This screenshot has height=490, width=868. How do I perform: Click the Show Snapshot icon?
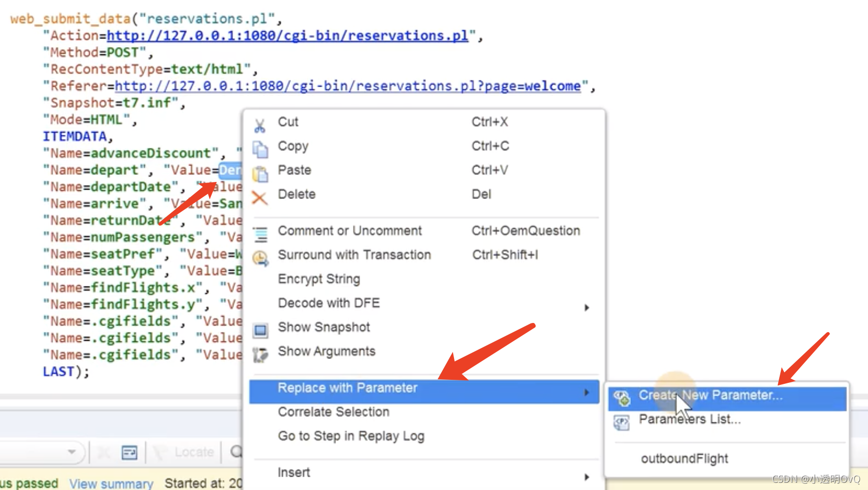point(260,331)
